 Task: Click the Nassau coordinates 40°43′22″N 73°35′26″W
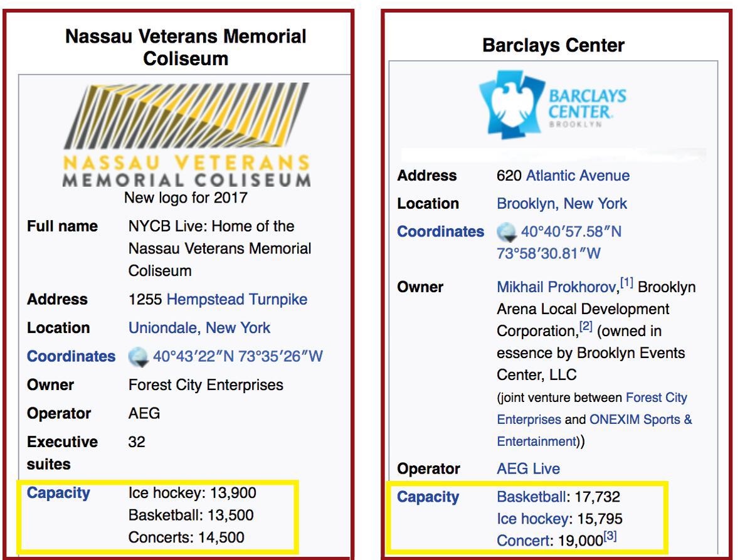pos(238,357)
